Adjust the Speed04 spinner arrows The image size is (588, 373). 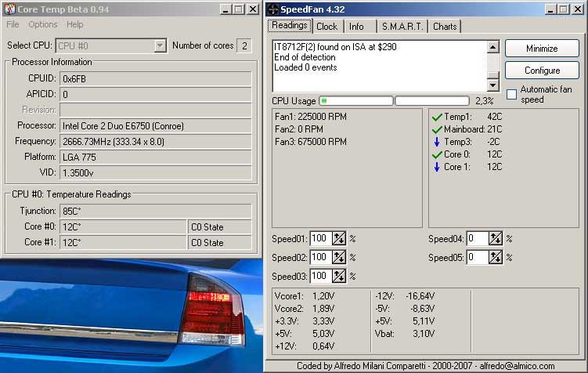coord(496,239)
